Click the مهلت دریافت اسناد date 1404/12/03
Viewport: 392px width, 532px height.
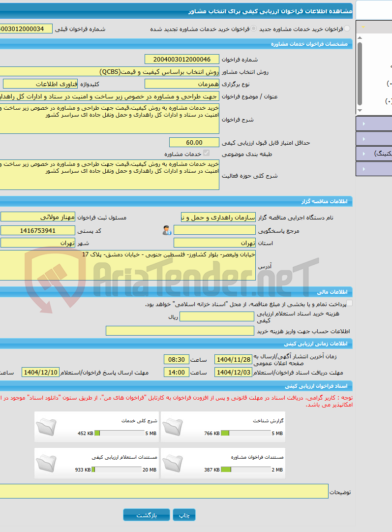[x=234, y=372]
